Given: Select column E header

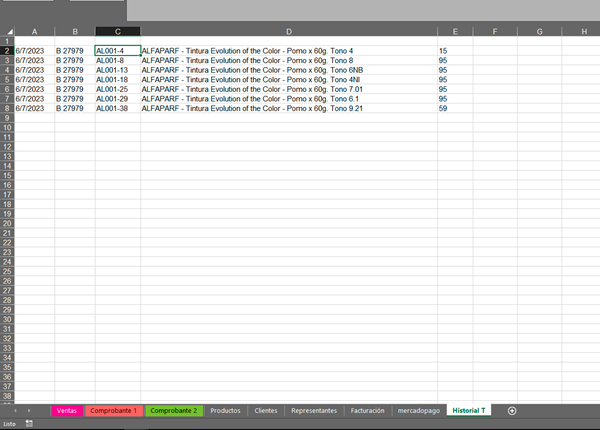Looking at the screenshot, I should tap(455, 31).
